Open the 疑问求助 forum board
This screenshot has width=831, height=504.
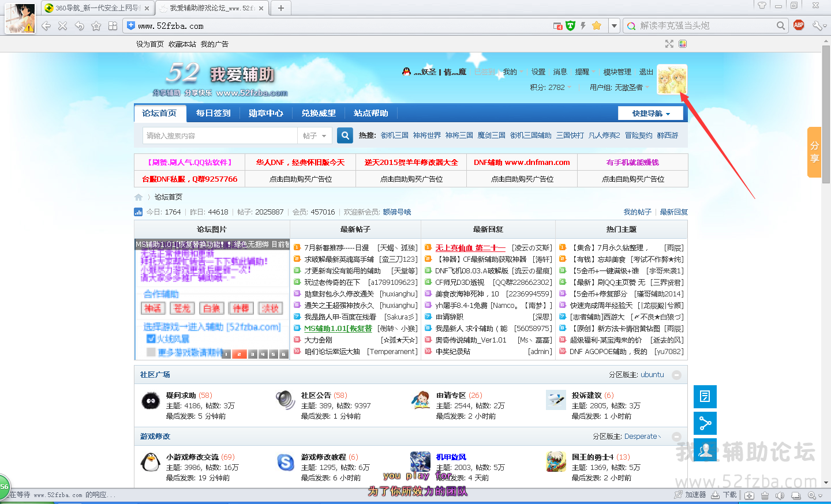click(181, 396)
